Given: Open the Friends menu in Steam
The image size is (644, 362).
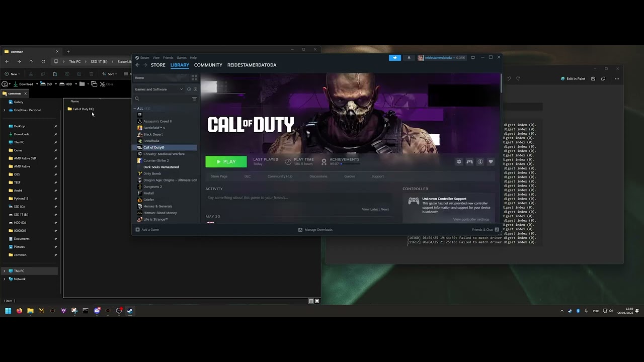Looking at the screenshot, I should click(168, 57).
